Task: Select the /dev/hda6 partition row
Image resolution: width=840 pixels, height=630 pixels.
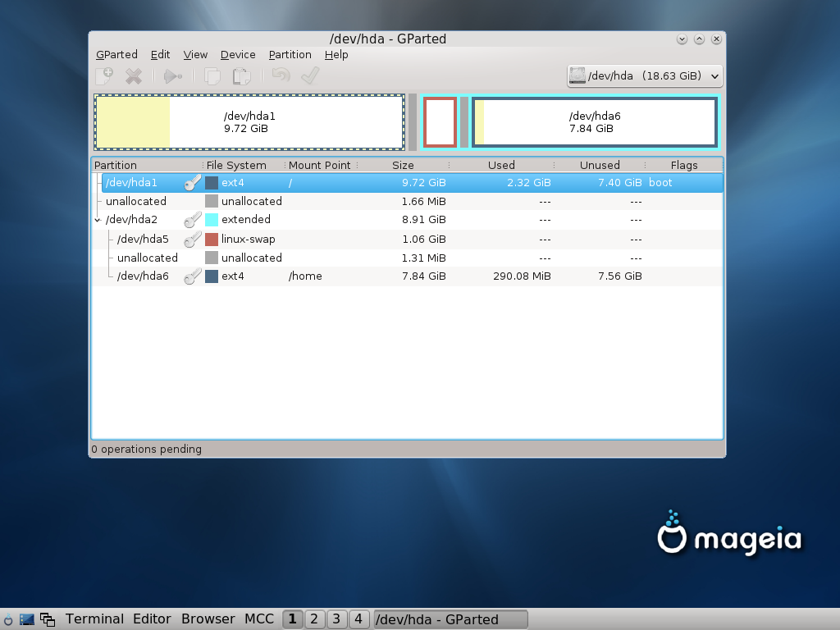Action: pos(407,276)
